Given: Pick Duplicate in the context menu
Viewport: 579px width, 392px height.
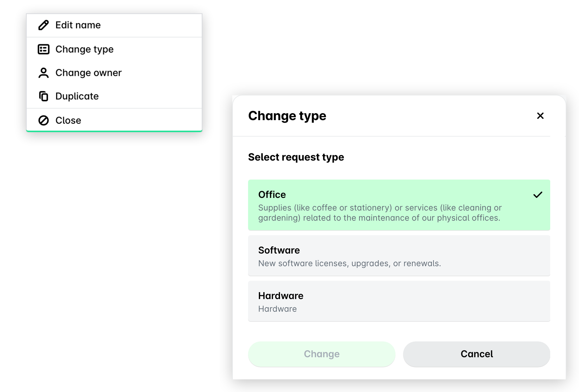Looking at the screenshot, I should coord(114,96).
